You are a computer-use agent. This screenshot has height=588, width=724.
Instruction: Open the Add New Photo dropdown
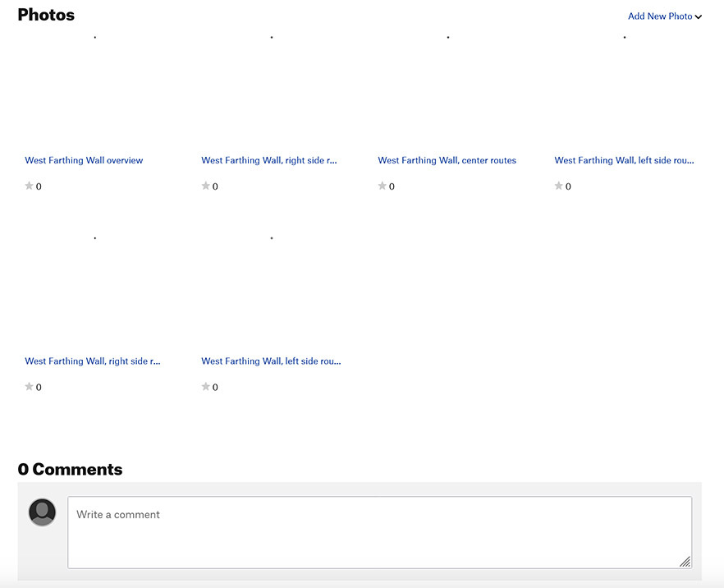(664, 16)
